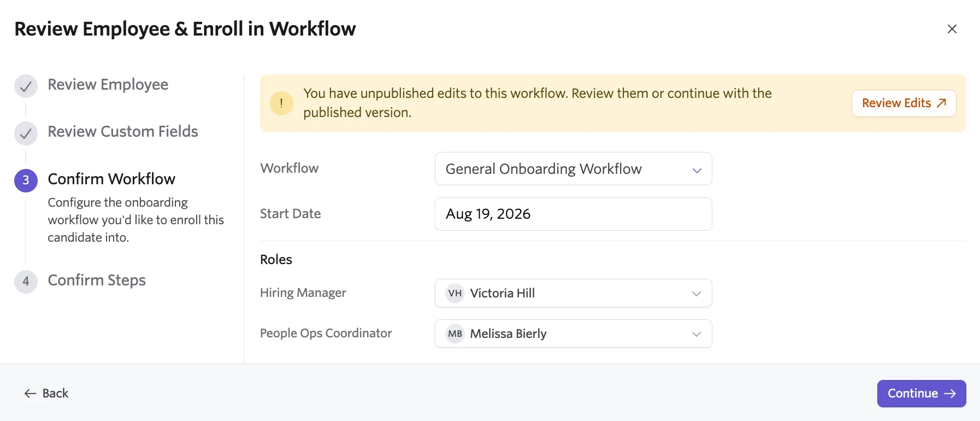Click the Start Date field

573,214
